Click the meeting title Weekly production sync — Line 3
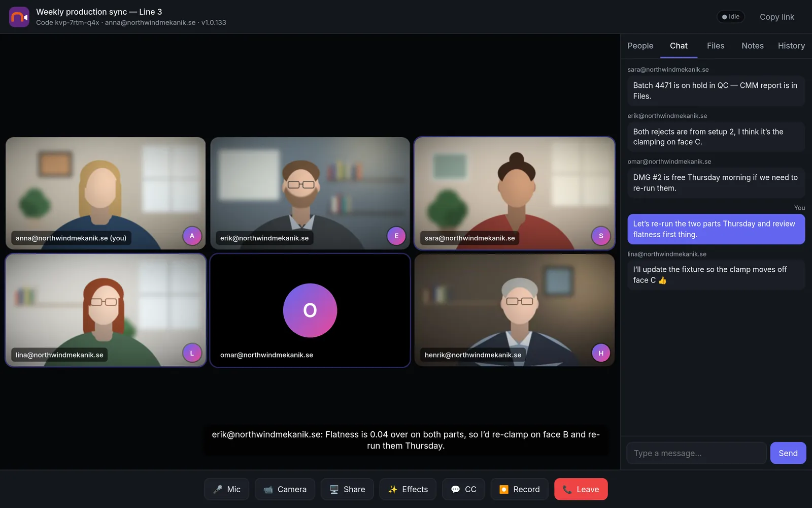Image resolution: width=812 pixels, height=508 pixels. point(99,12)
